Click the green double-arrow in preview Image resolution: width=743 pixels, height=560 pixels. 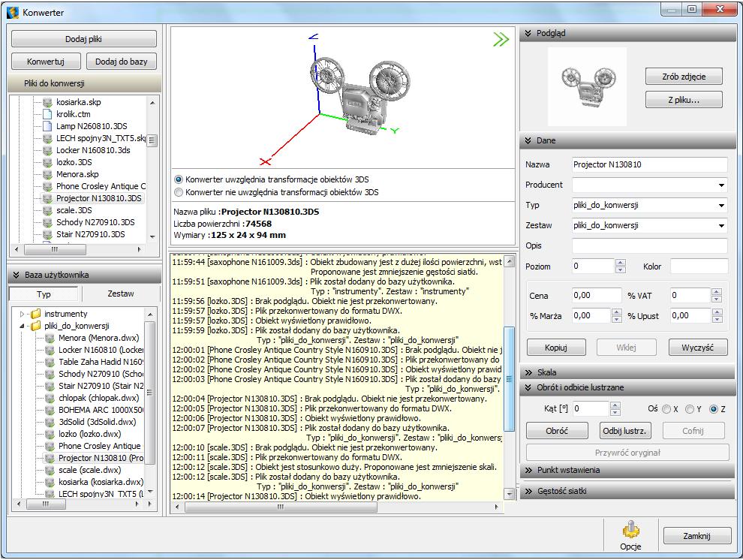click(x=501, y=39)
